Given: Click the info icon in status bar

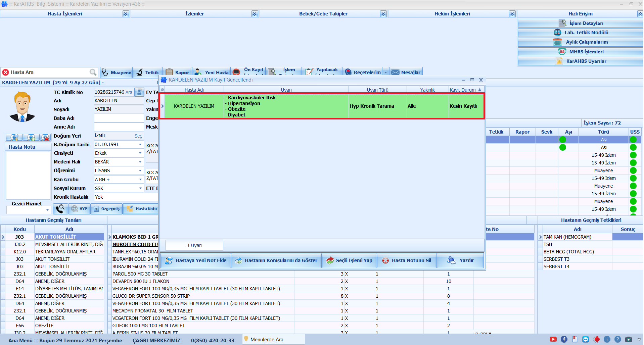Looking at the screenshot, I should 607,339.
